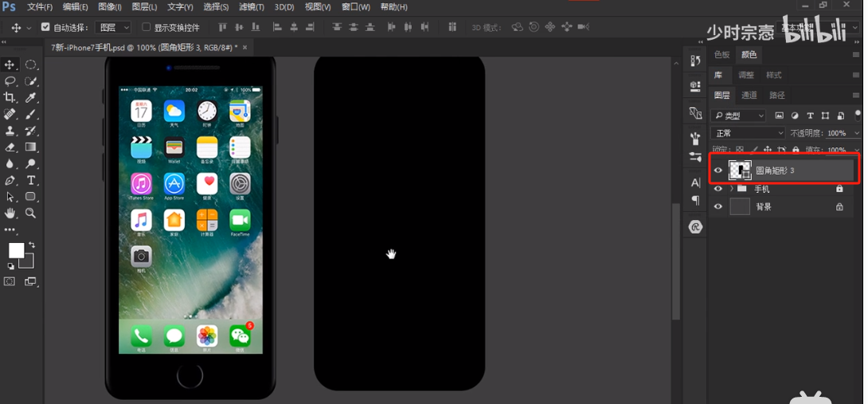Toggle the lock all layer icon
Image resolution: width=868 pixels, height=404 pixels.
(796, 150)
